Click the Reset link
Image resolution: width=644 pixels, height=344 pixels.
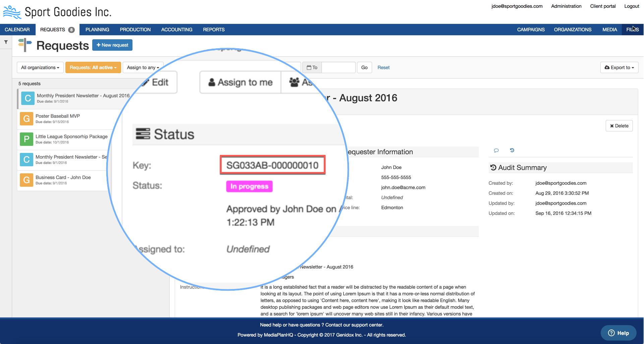383,67
